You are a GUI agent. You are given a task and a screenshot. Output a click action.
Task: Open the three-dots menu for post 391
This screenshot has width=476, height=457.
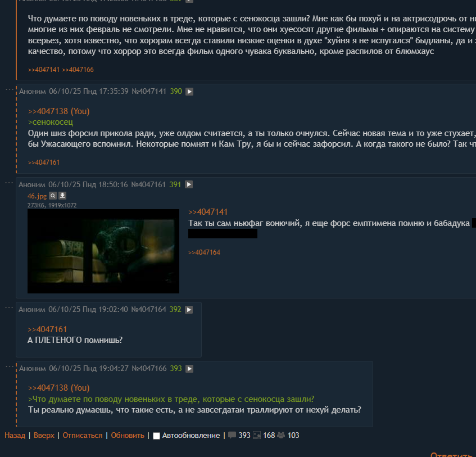click(x=9, y=182)
